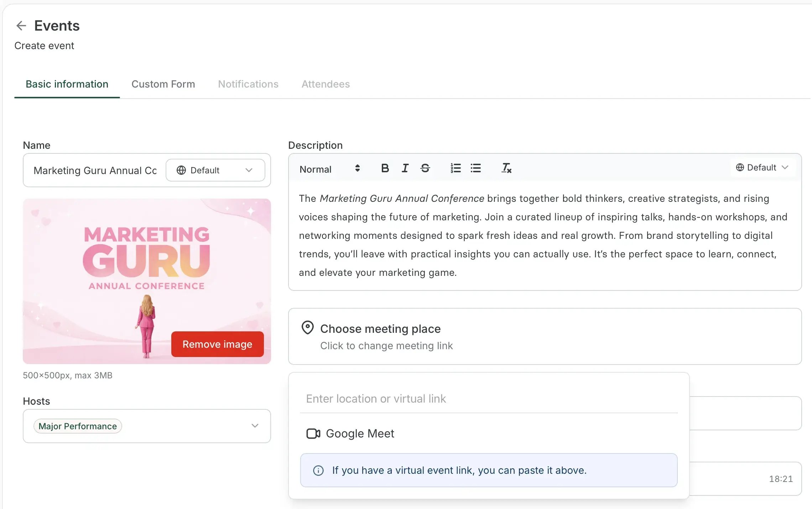Open the name language Default dropdown
Image resolution: width=812 pixels, height=509 pixels.
pos(215,170)
